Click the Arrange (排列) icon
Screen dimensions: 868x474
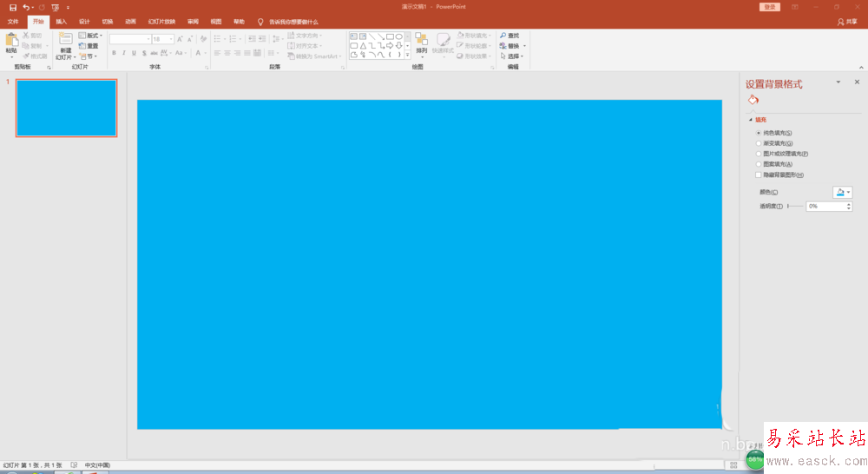click(x=421, y=39)
